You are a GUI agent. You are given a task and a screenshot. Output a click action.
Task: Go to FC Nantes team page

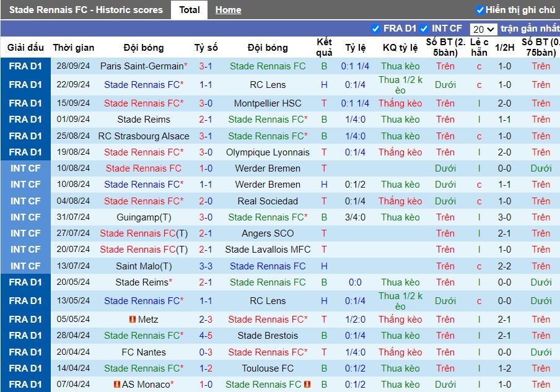(x=144, y=352)
